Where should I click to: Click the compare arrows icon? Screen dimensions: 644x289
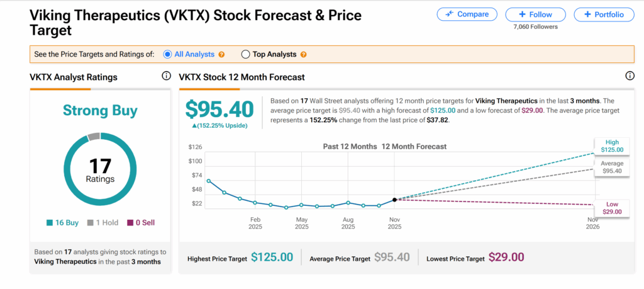coord(450,14)
